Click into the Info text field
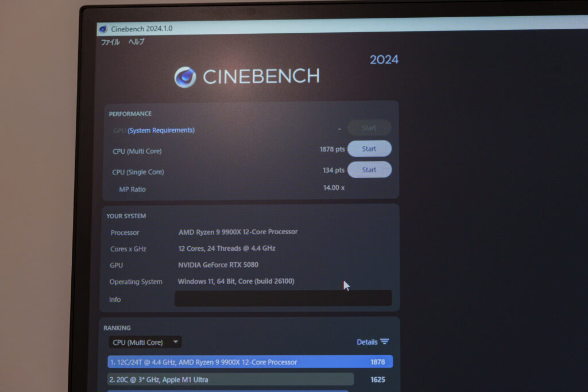 (x=283, y=298)
